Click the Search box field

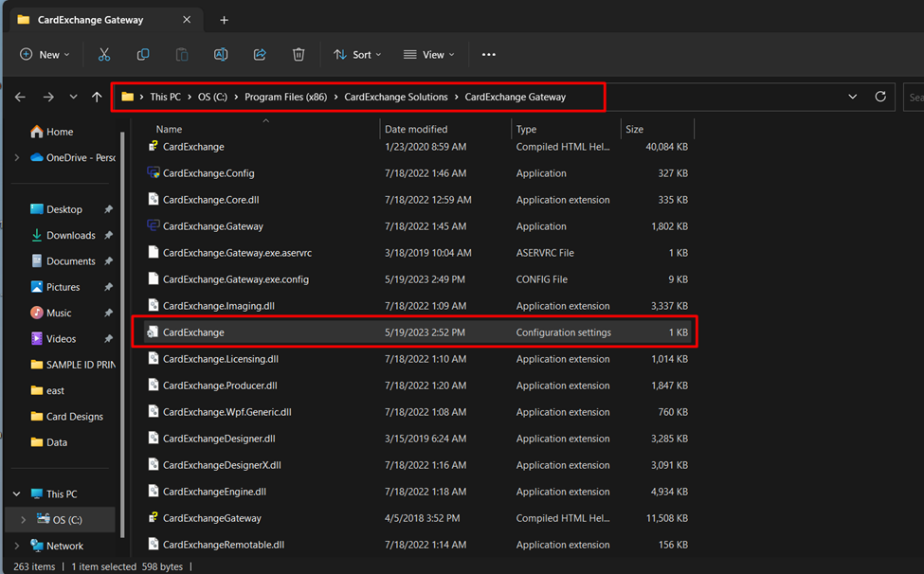(914, 98)
